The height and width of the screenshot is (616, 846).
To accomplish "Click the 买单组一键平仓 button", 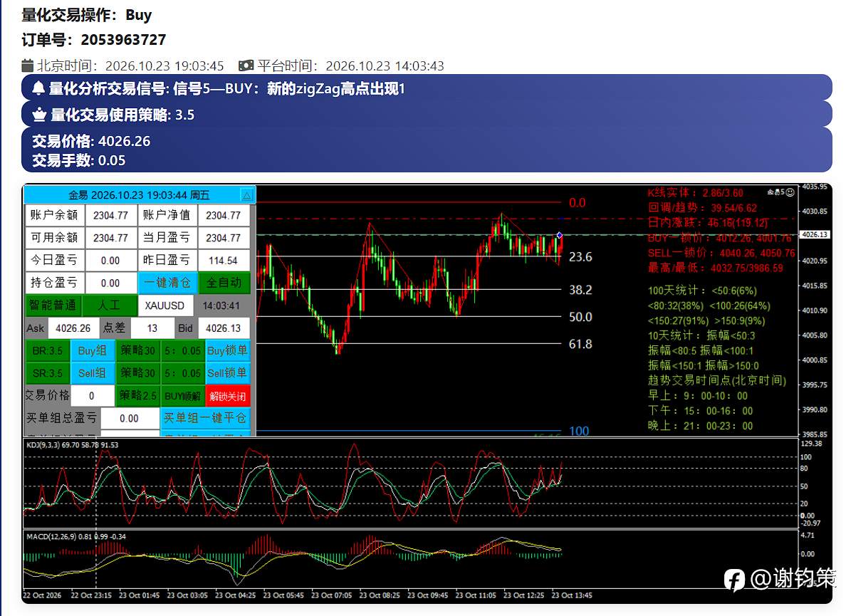I will coord(206,418).
